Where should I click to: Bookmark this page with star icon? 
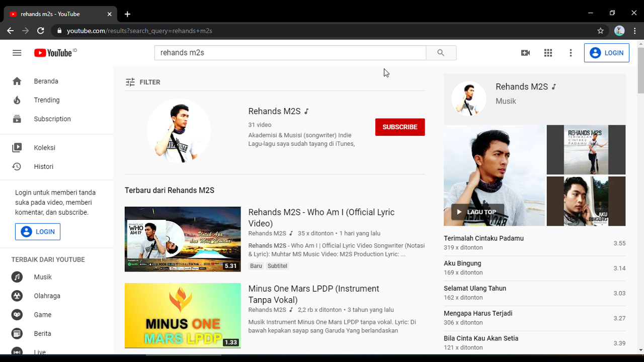point(600,31)
